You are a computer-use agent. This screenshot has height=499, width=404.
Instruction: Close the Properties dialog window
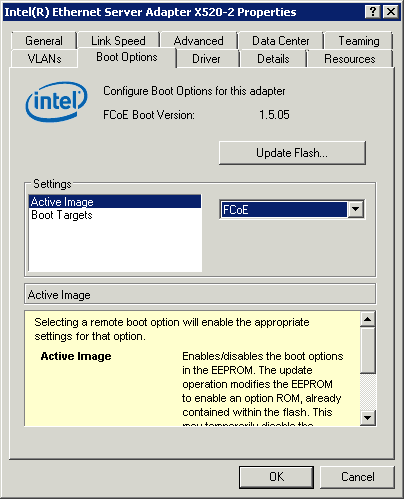coord(391,12)
